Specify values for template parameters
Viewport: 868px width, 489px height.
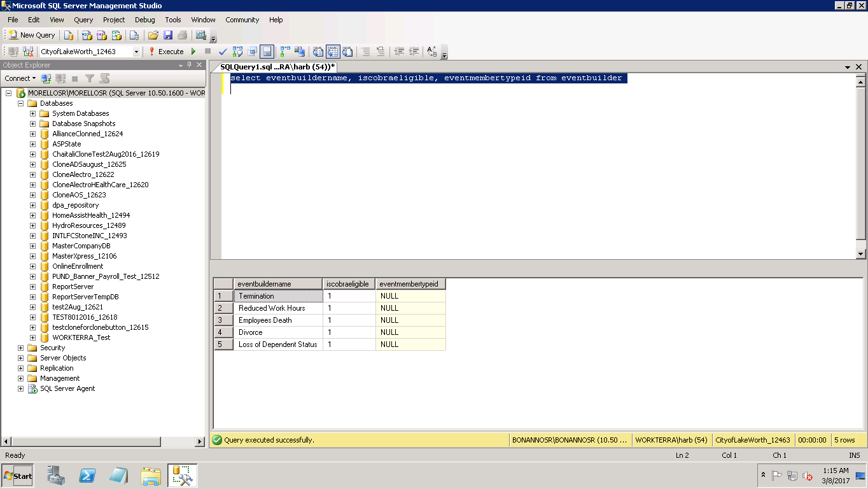[x=431, y=52]
